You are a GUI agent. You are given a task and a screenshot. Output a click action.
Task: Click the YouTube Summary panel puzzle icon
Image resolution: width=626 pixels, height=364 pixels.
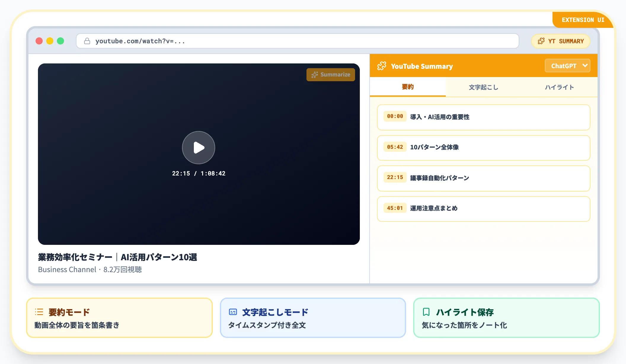click(382, 66)
